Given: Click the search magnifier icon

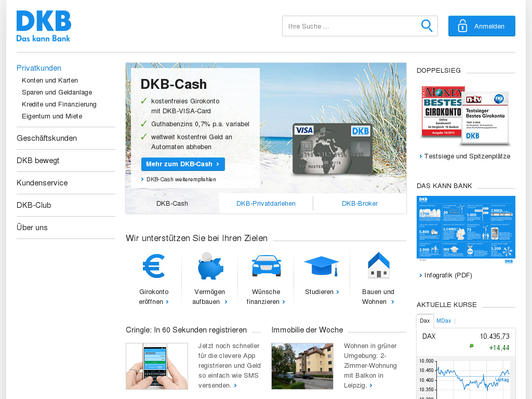Looking at the screenshot, I should pyautogui.click(x=427, y=26).
